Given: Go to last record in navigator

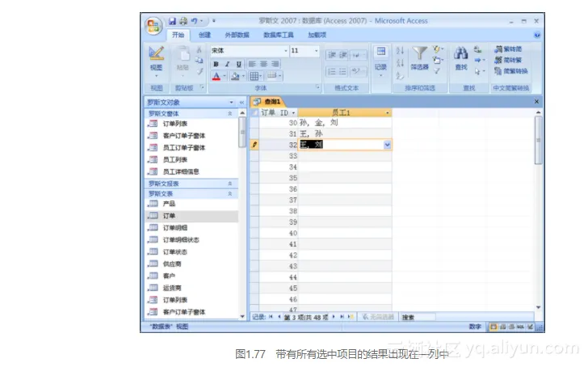Looking at the screenshot, I should click(342, 317).
